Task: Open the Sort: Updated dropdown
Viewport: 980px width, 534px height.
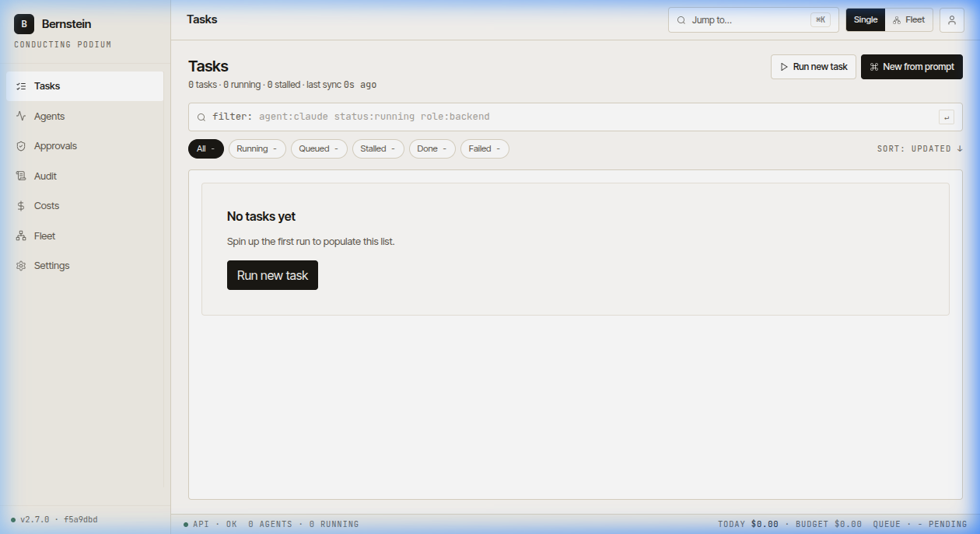Action: tap(920, 148)
